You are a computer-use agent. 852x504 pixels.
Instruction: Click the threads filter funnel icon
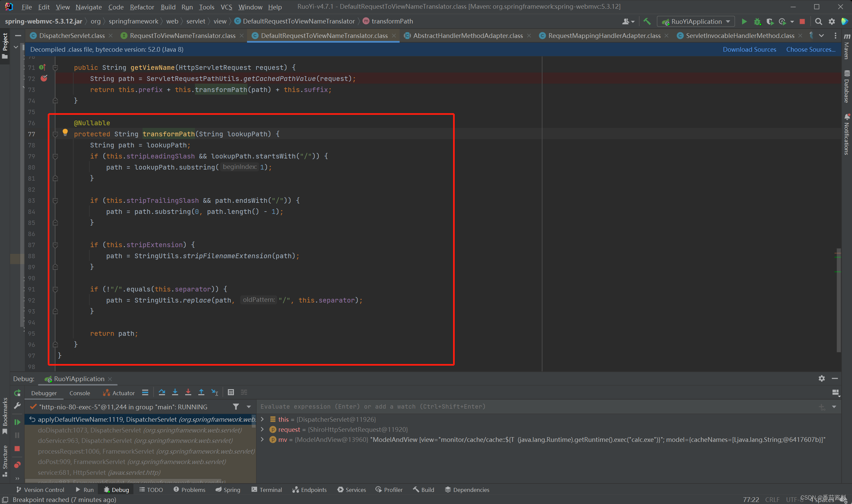[x=236, y=407]
